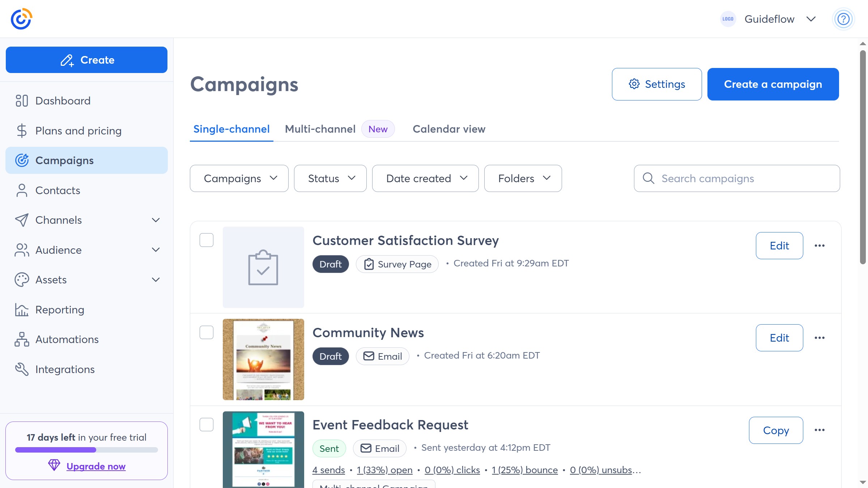The image size is (868, 488).
Task: Click the Create a campaign button
Action: pos(773,84)
